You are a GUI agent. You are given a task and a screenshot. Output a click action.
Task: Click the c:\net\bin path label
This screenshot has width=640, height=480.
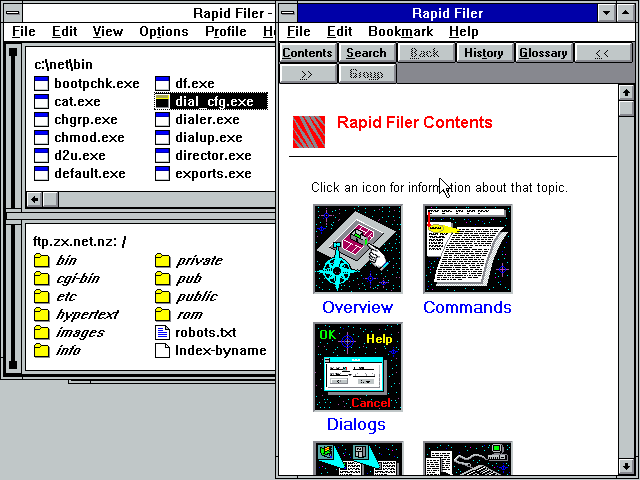click(x=64, y=64)
